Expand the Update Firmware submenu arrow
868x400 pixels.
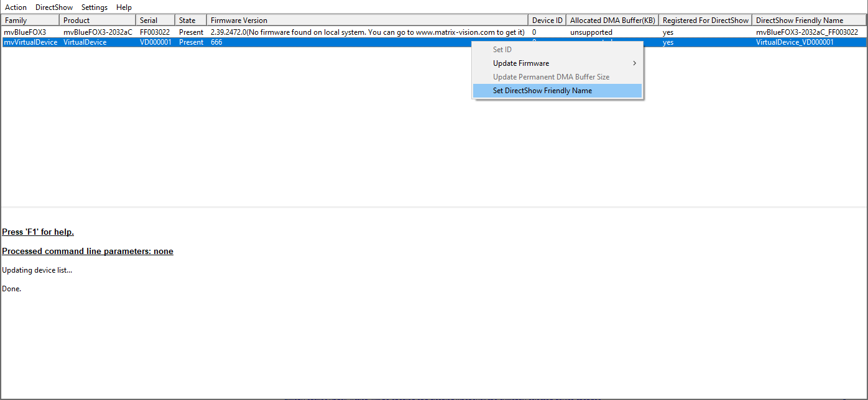tap(634, 63)
